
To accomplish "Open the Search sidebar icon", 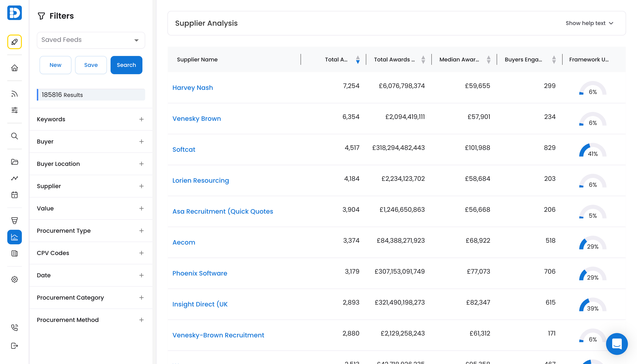I will pyautogui.click(x=14, y=136).
